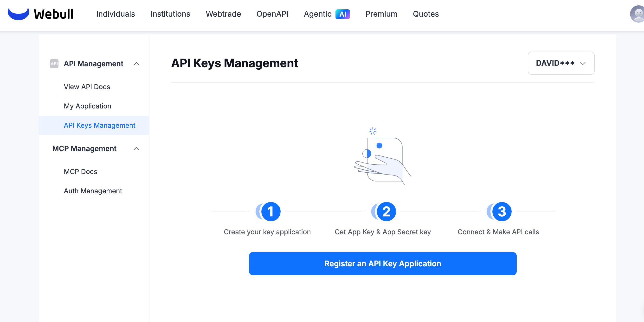The height and width of the screenshot is (322, 644).
Task: Go to Webtrade in the top navigation
Action: 223,14
